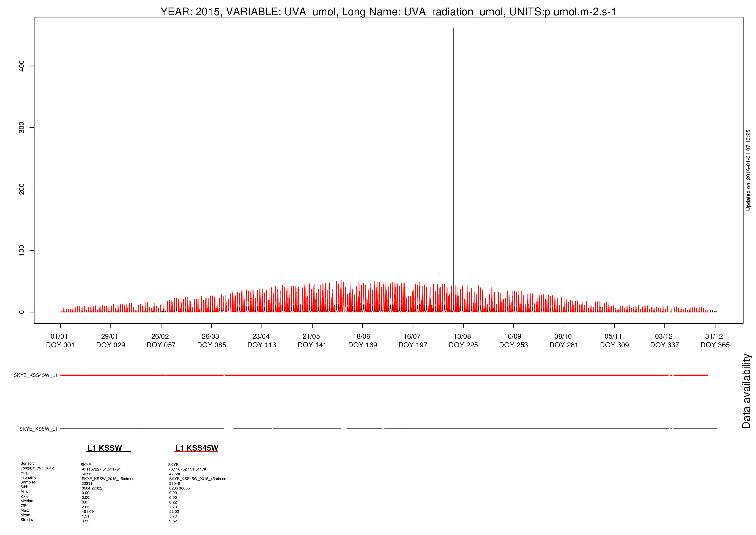Click the x-axis label 26/03 DOY 085
The width and height of the screenshot is (756, 535).
coord(211,341)
